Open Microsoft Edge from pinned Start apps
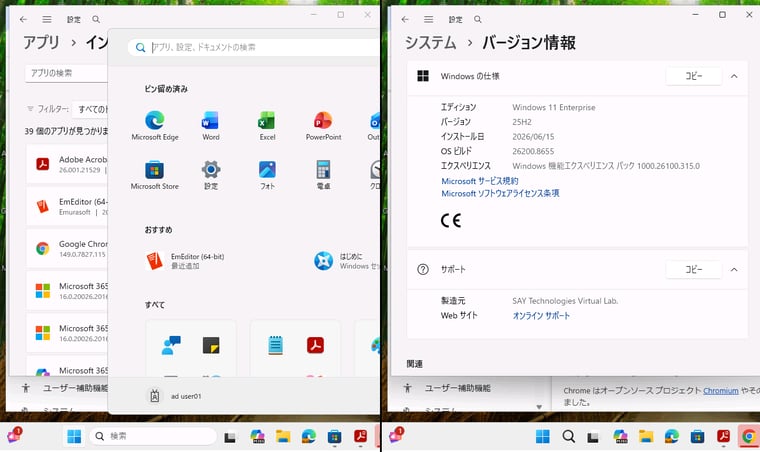Image resolution: width=760 pixels, height=452 pixels. [155, 125]
